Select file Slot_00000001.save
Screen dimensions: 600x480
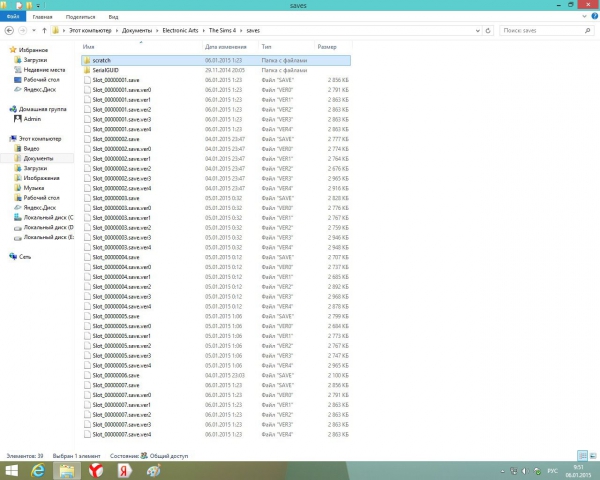coord(122,80)
